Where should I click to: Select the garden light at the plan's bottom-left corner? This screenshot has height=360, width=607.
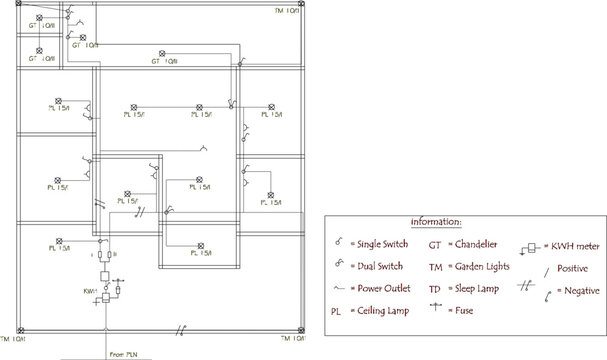coord(21,330)
